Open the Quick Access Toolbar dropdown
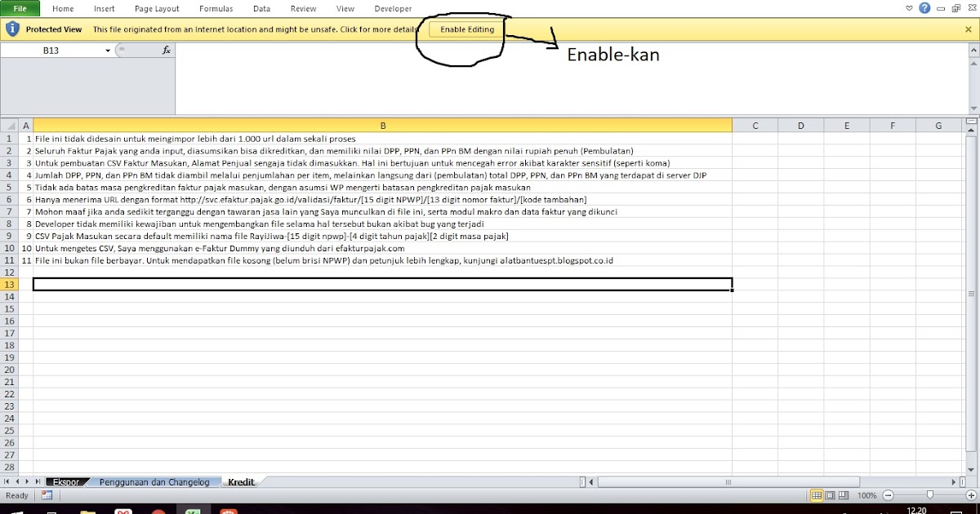Viewport: 980px width, 514px height. tap(909, 9)
